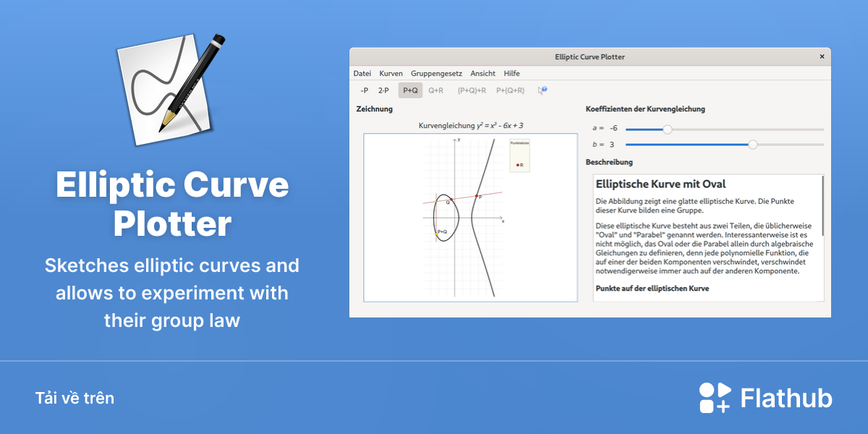Toggle the P+Q addition tool
Viewport: 868px width, 434px height.
[x=410, y=90]
